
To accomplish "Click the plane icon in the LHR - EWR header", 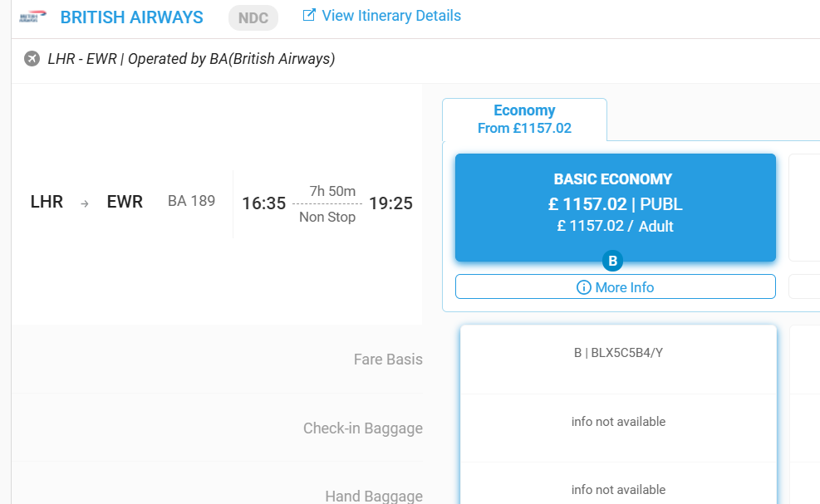I will coord(32,59).
